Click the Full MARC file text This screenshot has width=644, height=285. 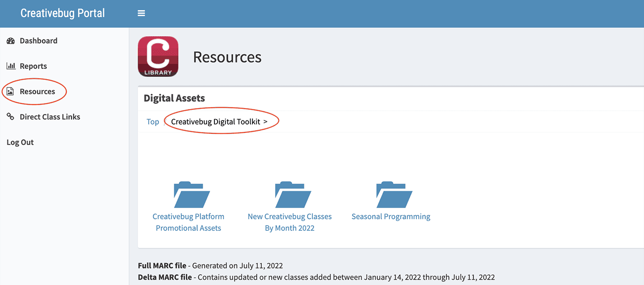(162, 266)
